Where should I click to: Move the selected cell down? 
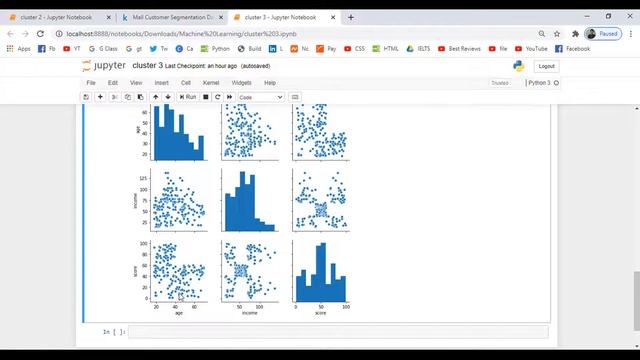click(x=168, y=97)
